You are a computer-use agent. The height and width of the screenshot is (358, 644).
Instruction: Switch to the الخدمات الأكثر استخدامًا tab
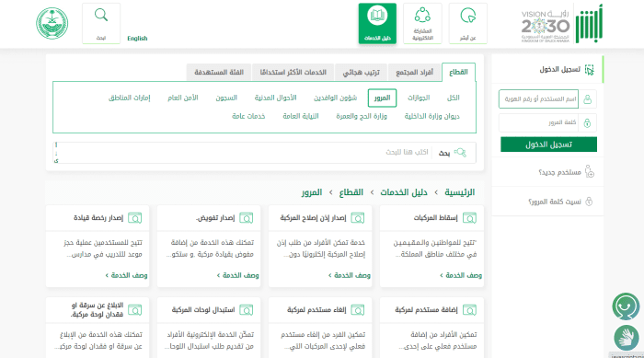293,73
